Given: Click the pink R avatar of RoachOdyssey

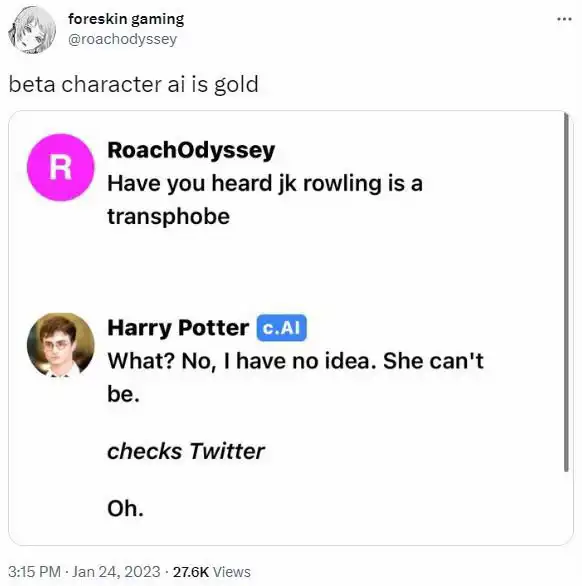Looking at the screenshot, I should click(x=61, y=167).
